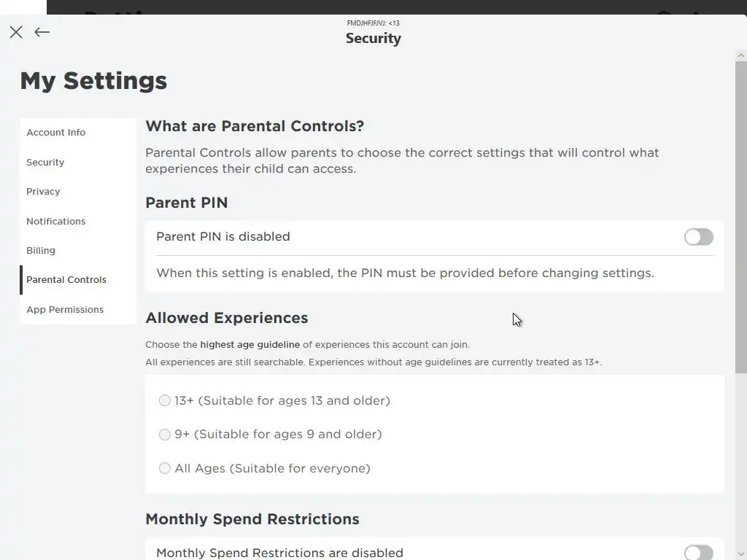Pick the All Ages experience option
The image size is (747, 560).
coord(165,468)
